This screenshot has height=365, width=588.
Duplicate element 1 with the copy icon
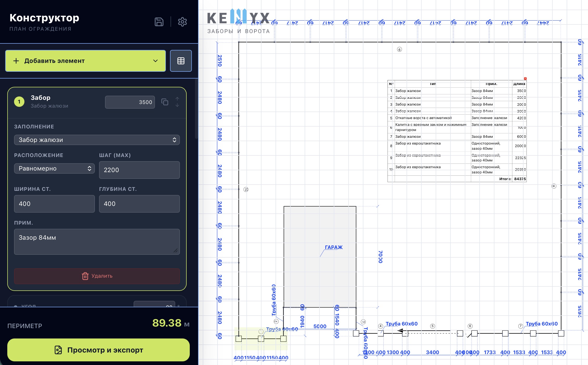(165, 102)
